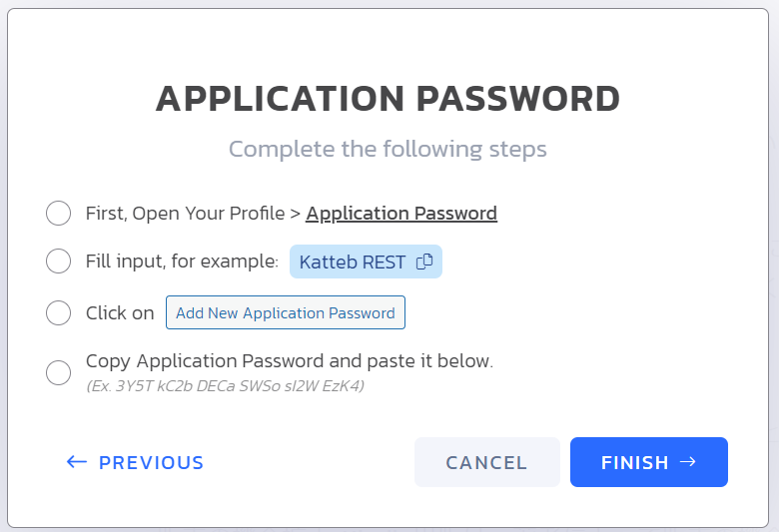The width and height of the screenshot is (779, 532).
Task: Go back with the Previous button
Action: (135, 462)
